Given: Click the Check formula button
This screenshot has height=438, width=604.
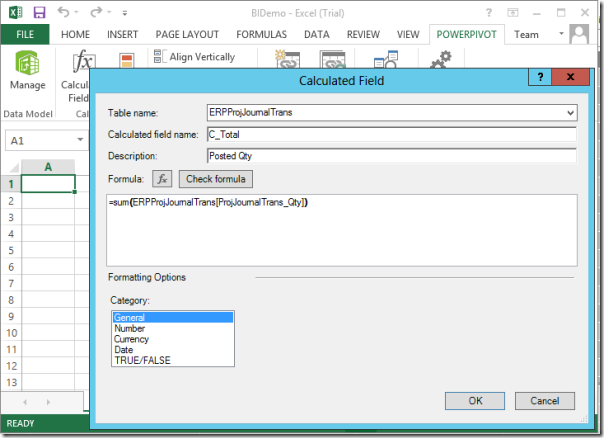Looking at the screenshot, I should coord(215,179).
